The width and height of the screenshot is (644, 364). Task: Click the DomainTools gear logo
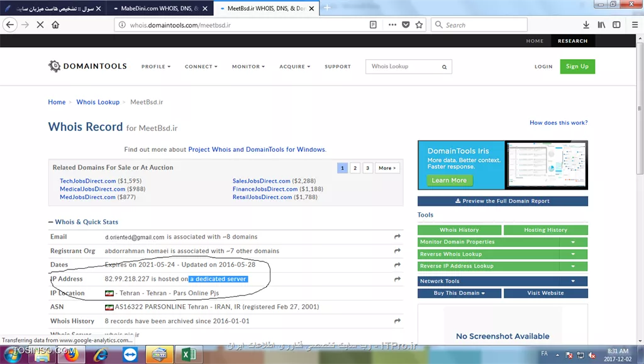[x=54, y=65]
